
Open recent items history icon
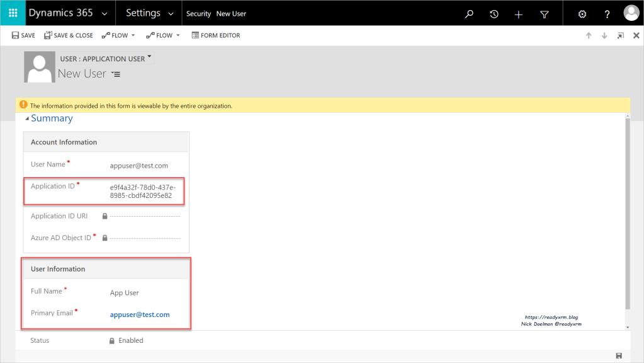[494, 14]
